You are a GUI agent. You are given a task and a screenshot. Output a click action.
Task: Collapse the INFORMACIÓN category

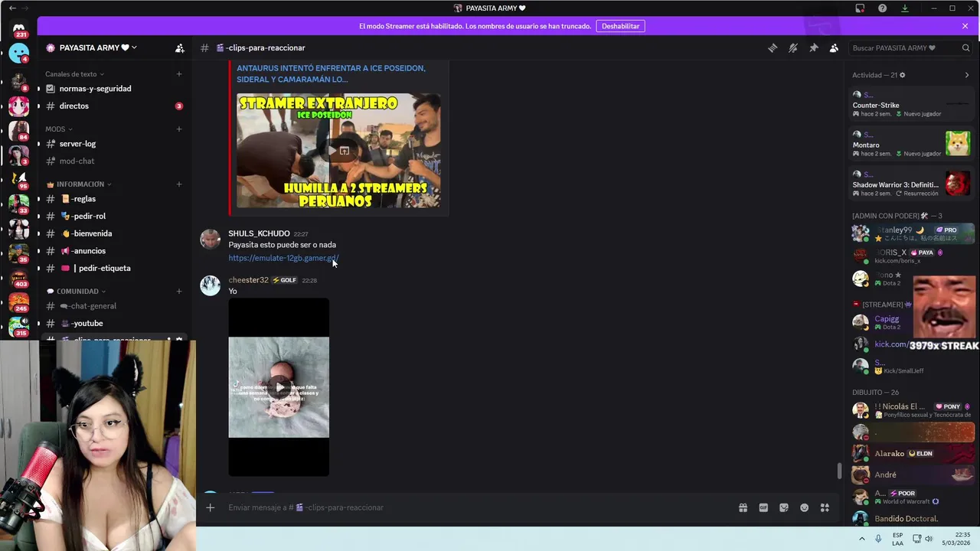[x=79, y=184]
